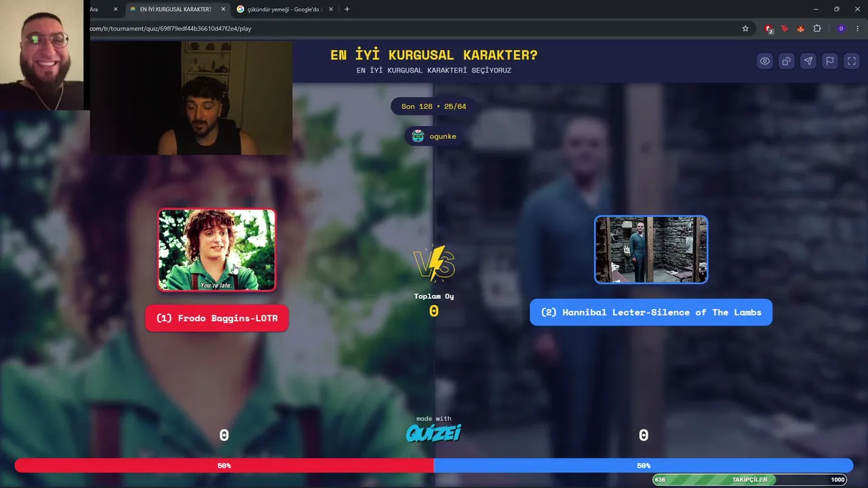Click the 'made with' text above Quizei logo
The width and height of the screenshot is (868, 488).
click(434, 419)
